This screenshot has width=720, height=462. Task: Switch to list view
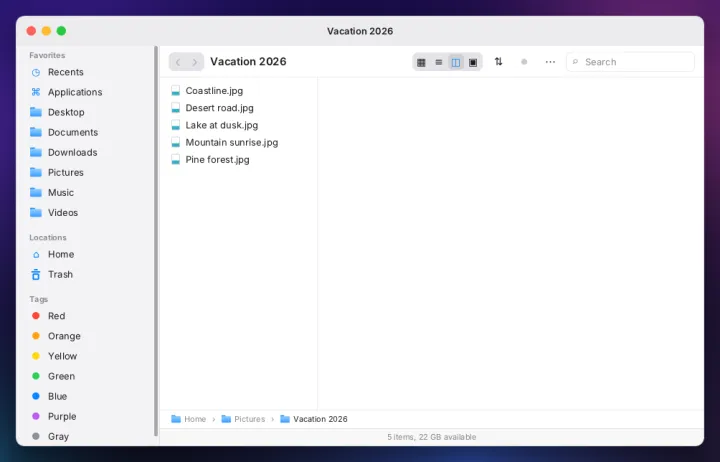click(439, 62)
